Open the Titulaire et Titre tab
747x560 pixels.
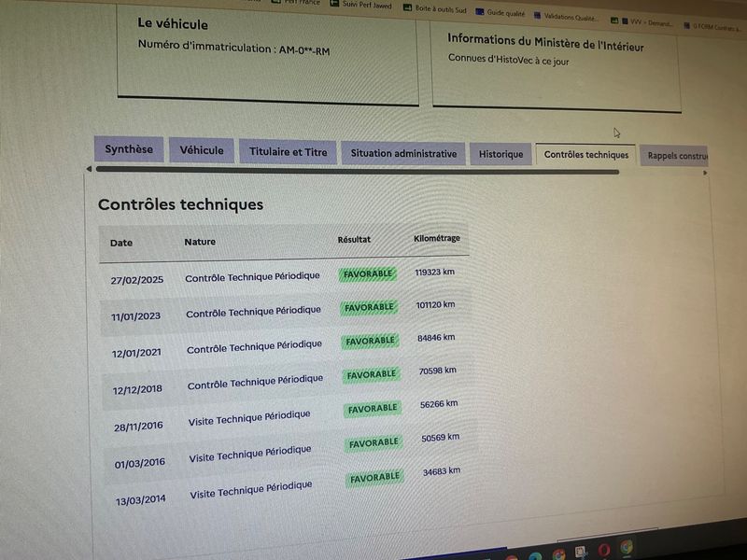pyautogui.click(x=288, y=152)
